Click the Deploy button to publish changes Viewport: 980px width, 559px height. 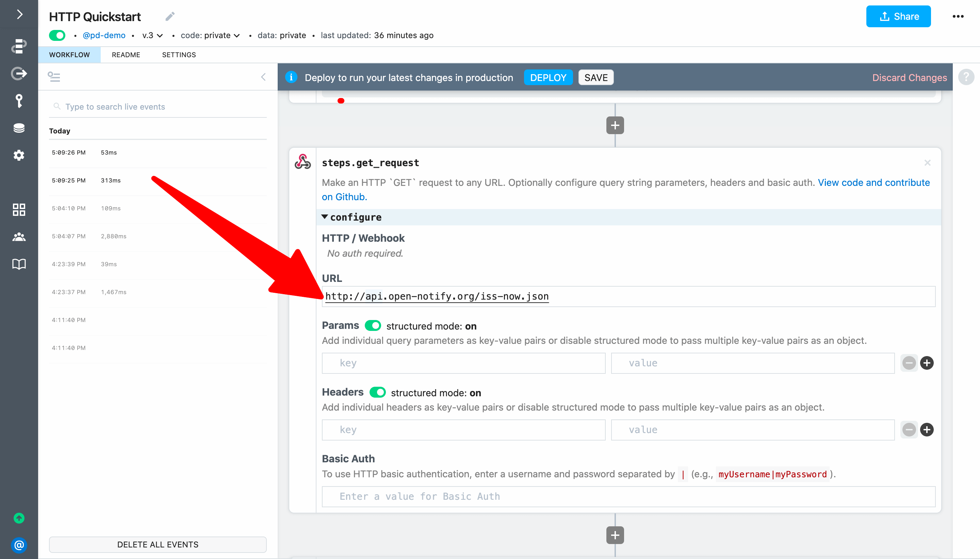tap(547, 78)
